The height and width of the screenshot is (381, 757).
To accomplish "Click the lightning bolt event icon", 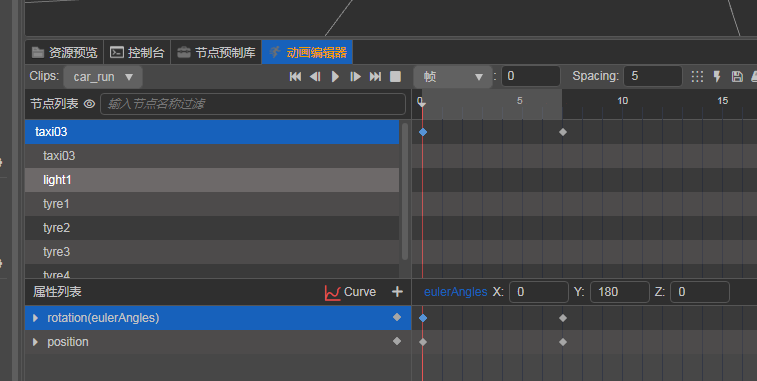I will tap(717, 76).
